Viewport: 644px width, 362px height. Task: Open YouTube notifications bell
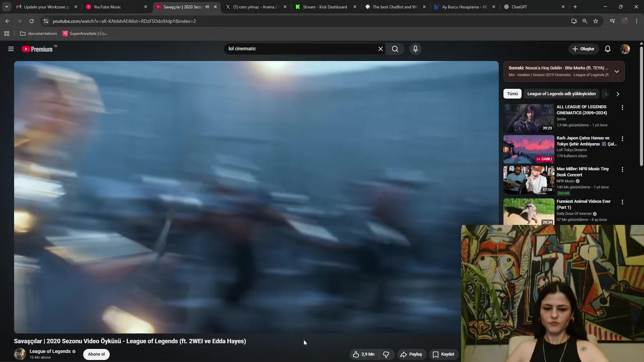(x=607, y=49)
